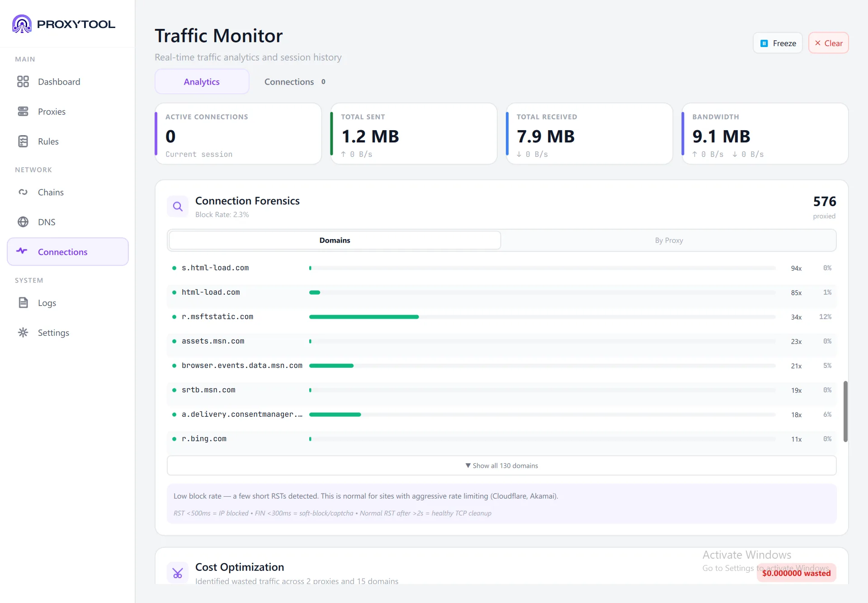Select the browser.events.data.msn.com row

[x=501, y=366]
